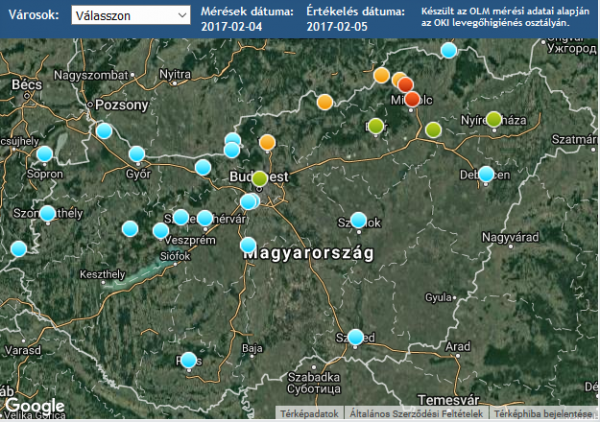Click the Értékelés dátuma value 2017-02-05
The image size is (600, 422).
click(x=340, y=27)
